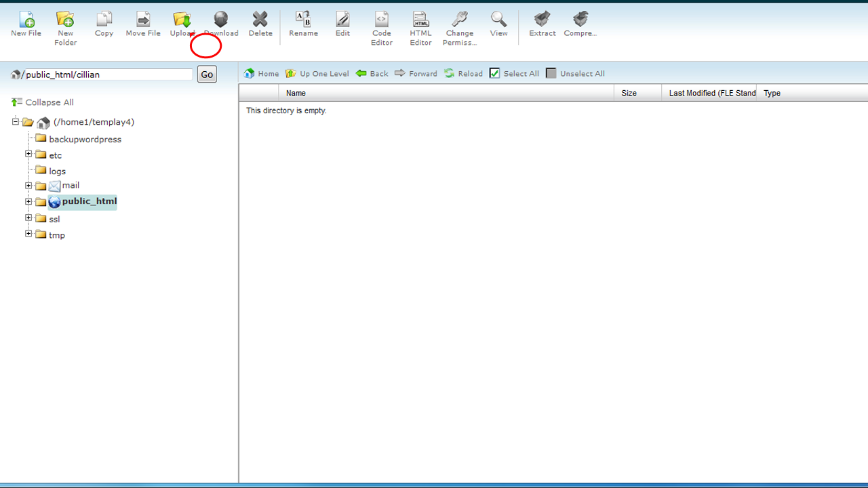Select the ssl folder

pos(54,219)
